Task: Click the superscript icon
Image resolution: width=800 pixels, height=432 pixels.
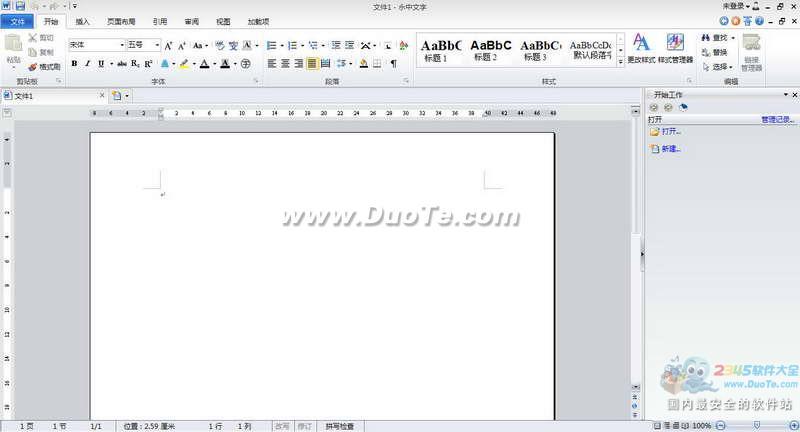Action: click(x=148, y=64)
